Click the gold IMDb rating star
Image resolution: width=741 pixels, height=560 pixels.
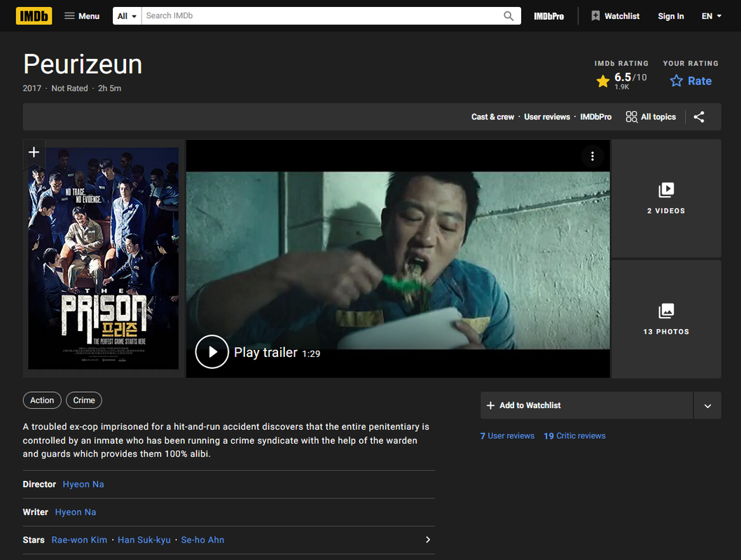click(x=602, y=81)
